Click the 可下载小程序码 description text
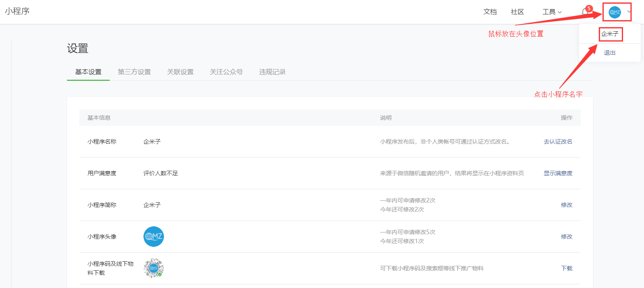The image size is (644, 288). (x=432, y=268)
